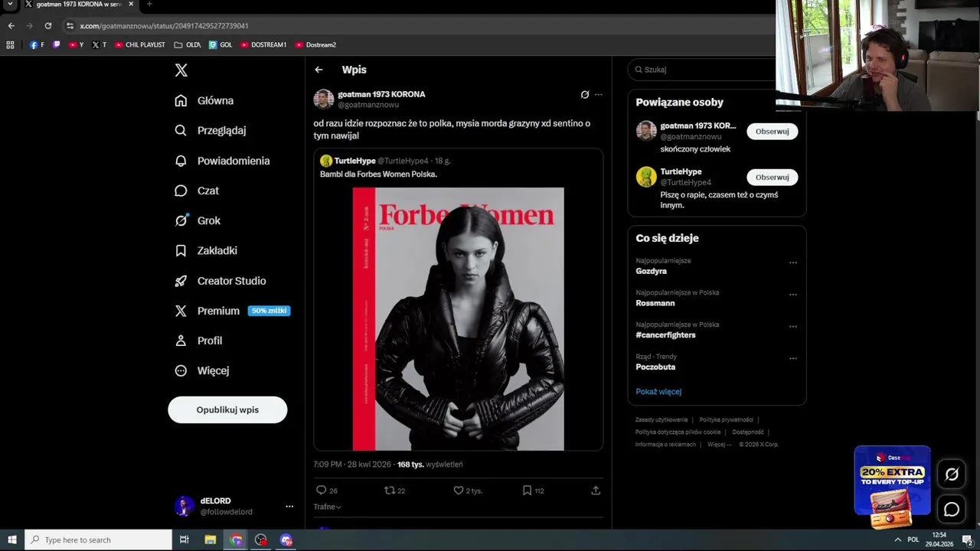Open Główna home page

[204, 100]
